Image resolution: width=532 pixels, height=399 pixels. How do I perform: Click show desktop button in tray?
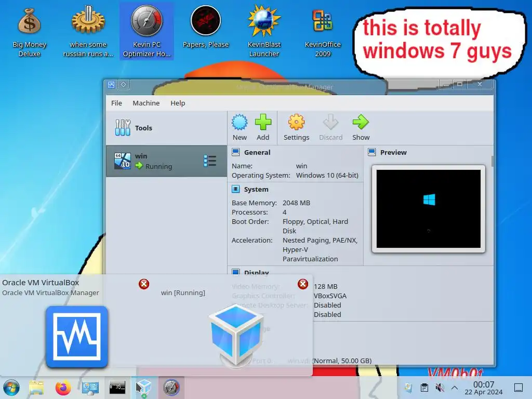click(x=518, y=388)
